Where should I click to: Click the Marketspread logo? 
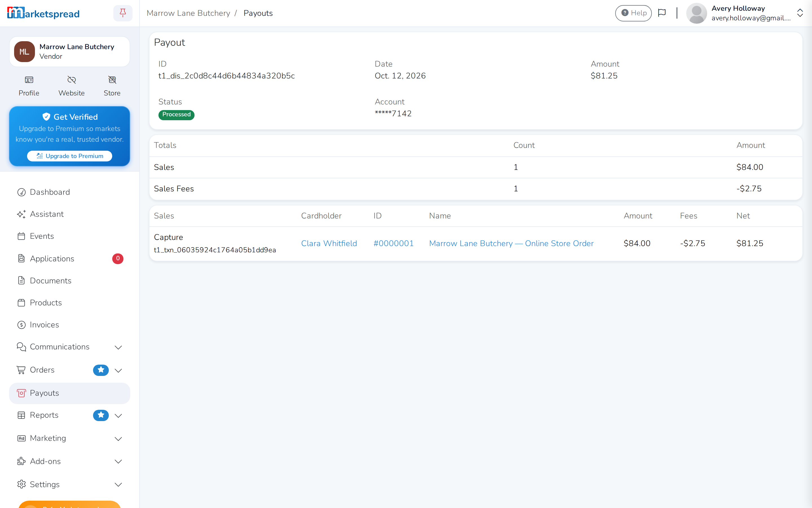43,13
